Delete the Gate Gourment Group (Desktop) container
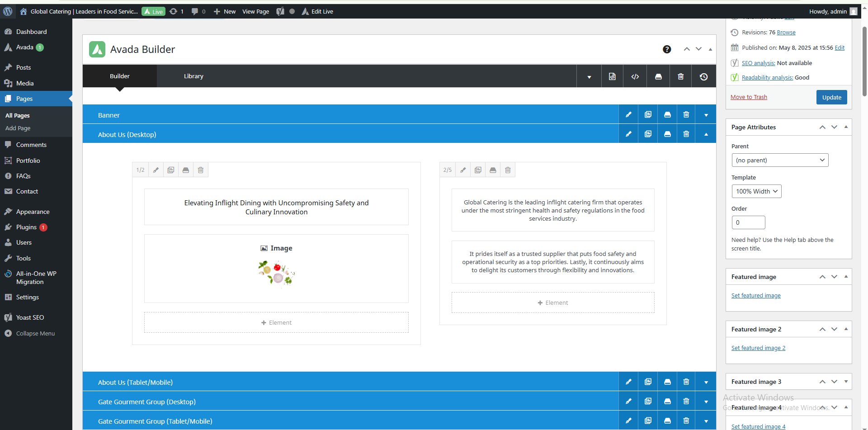Viewport: 868px width, 430px height. pos(686,402)
